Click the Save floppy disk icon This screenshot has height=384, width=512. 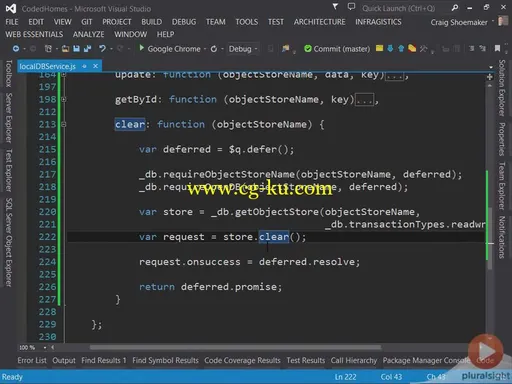click(x=76, y=49)
